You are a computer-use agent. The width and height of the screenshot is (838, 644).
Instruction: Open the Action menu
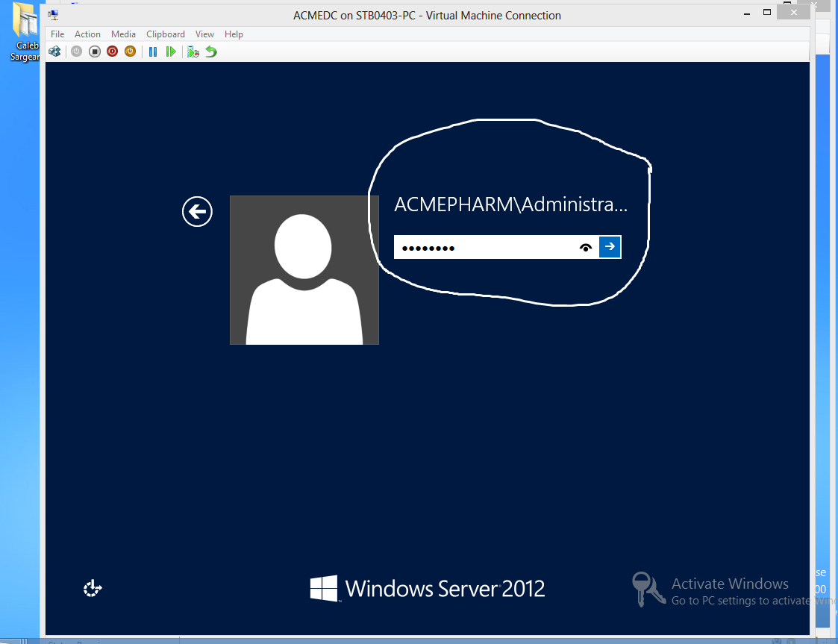pos(87,34)
